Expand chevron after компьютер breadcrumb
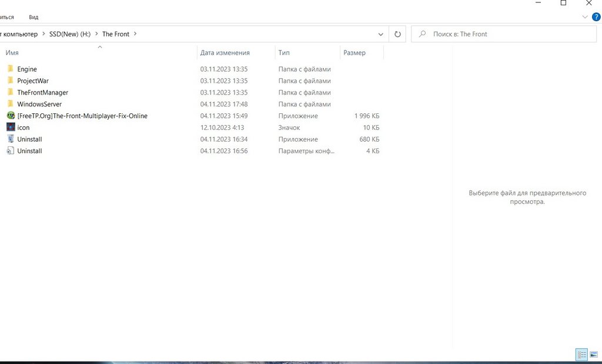The height and width of the screenshot is (364, 602). tap(44, 33)
